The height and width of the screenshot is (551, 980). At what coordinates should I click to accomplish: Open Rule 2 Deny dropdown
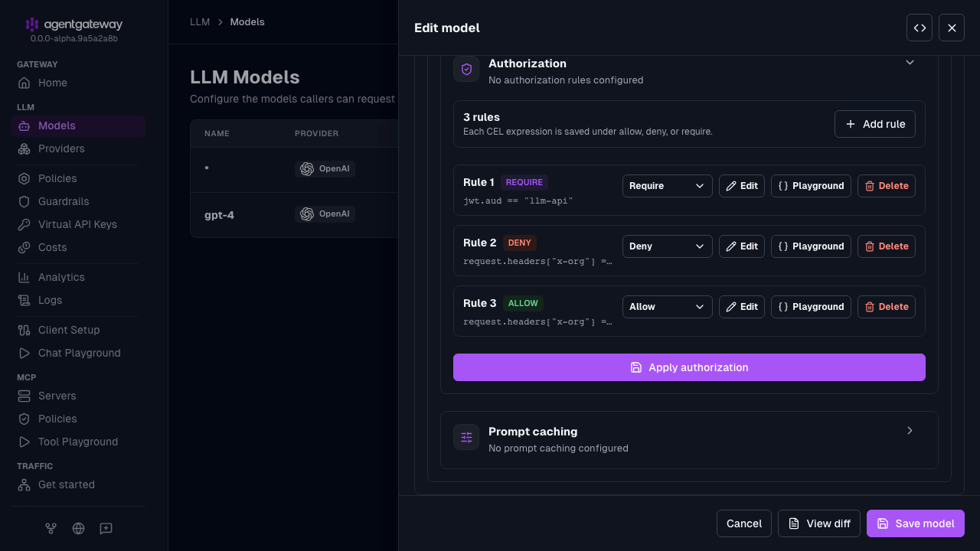click(668, 246)
